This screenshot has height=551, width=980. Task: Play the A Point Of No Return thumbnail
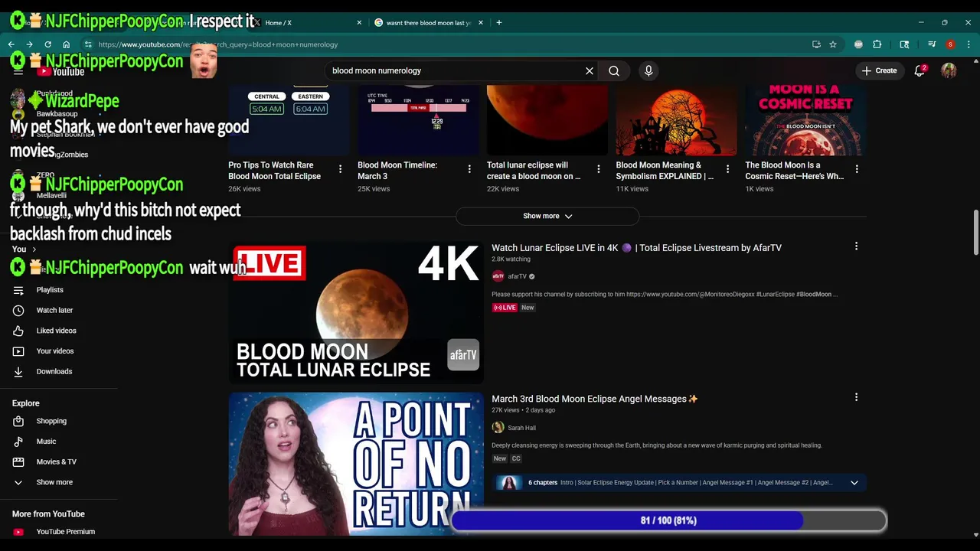click(x=356, y=464)
